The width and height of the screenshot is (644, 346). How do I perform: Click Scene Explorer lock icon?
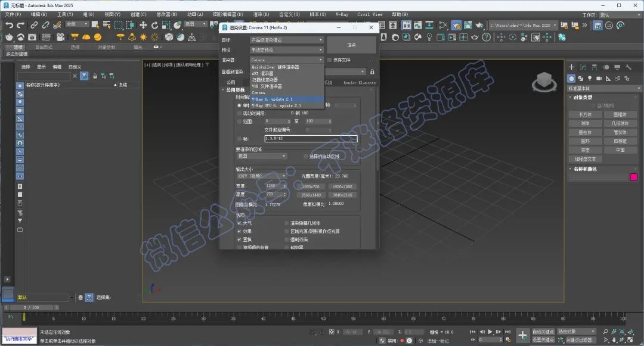click(95, 76)
